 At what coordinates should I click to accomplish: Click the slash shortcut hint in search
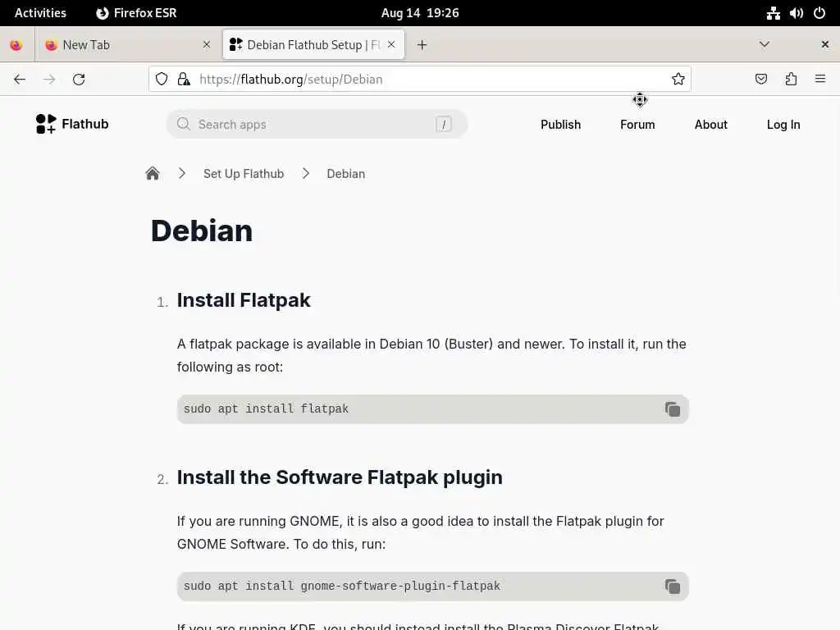(444, 125)
